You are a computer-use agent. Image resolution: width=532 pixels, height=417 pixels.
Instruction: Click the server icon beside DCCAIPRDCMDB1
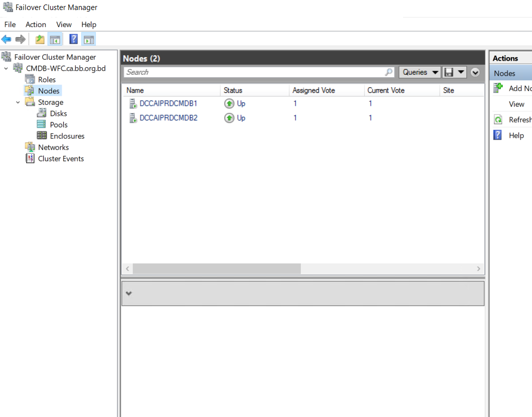(x=133, y=103)
